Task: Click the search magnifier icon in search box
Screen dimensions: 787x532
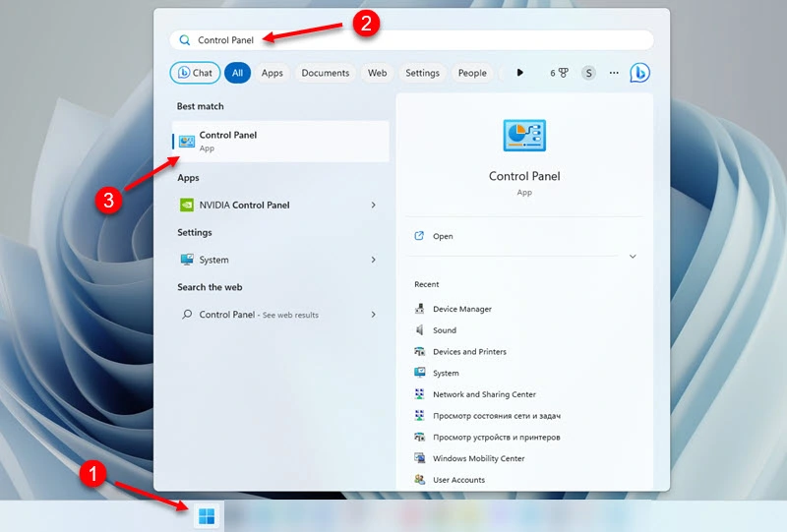Action: click(x=185, y=40)
